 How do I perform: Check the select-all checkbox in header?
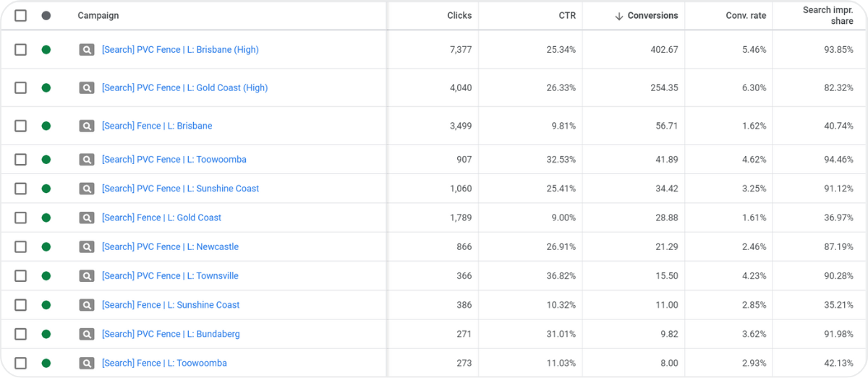pyautogui.click(x=20, y=15)
